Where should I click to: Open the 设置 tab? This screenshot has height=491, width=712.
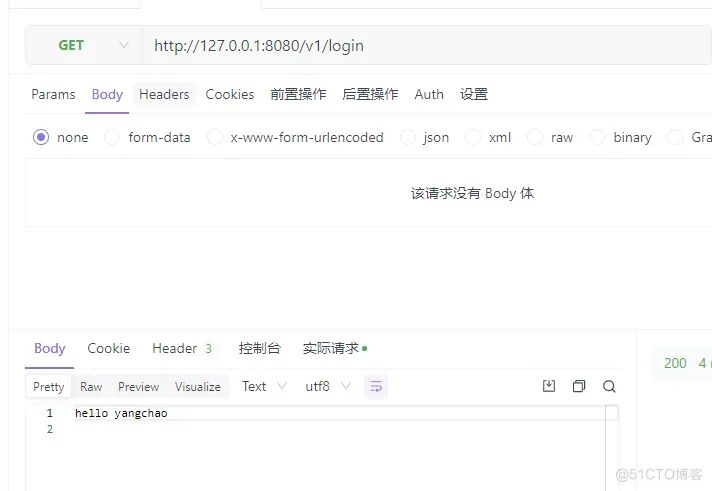coord(474,94)
